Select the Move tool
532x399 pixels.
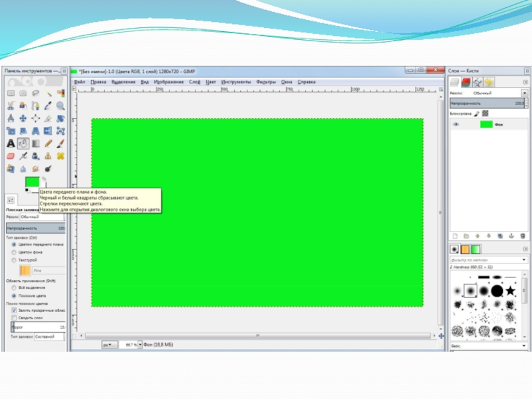[23, 118]
